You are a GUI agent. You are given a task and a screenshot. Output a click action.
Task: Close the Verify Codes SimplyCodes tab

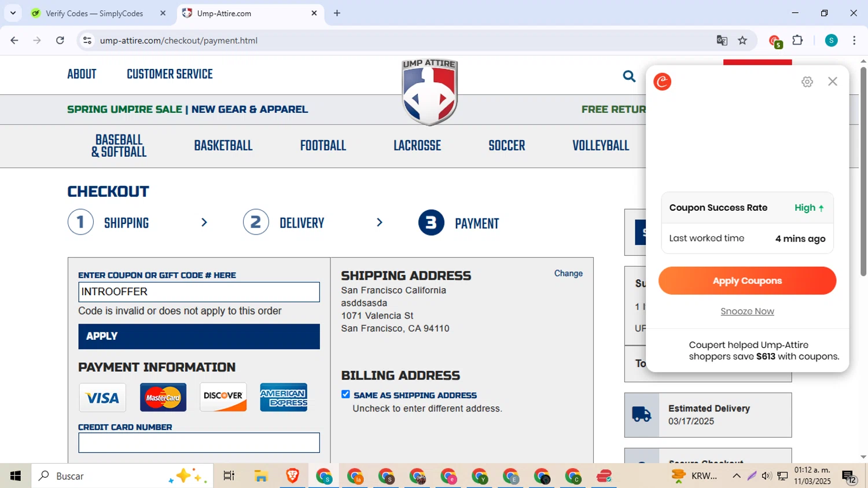[163, 13]
